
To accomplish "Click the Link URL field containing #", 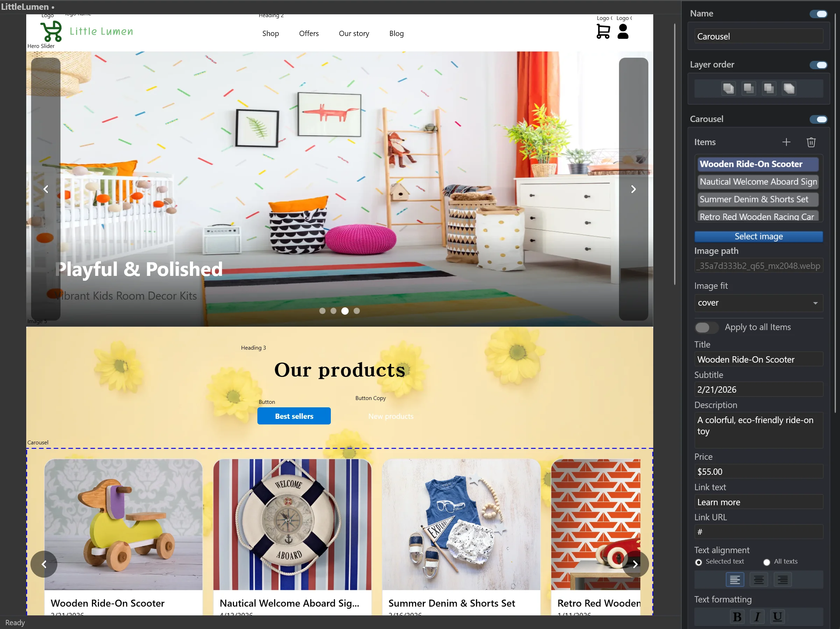I will click(759, 532).
